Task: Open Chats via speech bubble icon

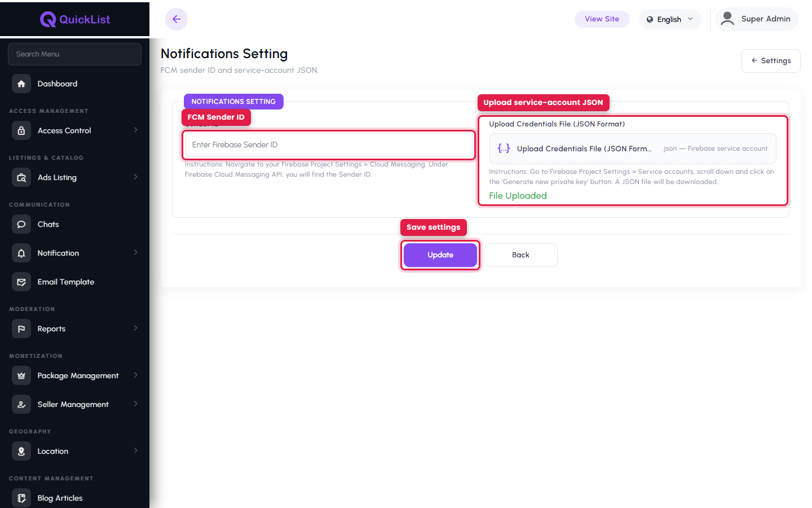Action: pyautogui.click(x=21, y=224)
